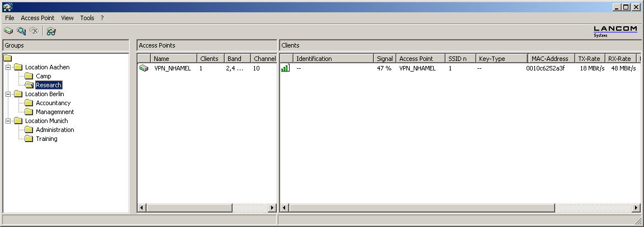Image resolution: width=644 pixels, height=227 pixels.
Task: Open the Access Point menu
Action: (x=37, y=18)
